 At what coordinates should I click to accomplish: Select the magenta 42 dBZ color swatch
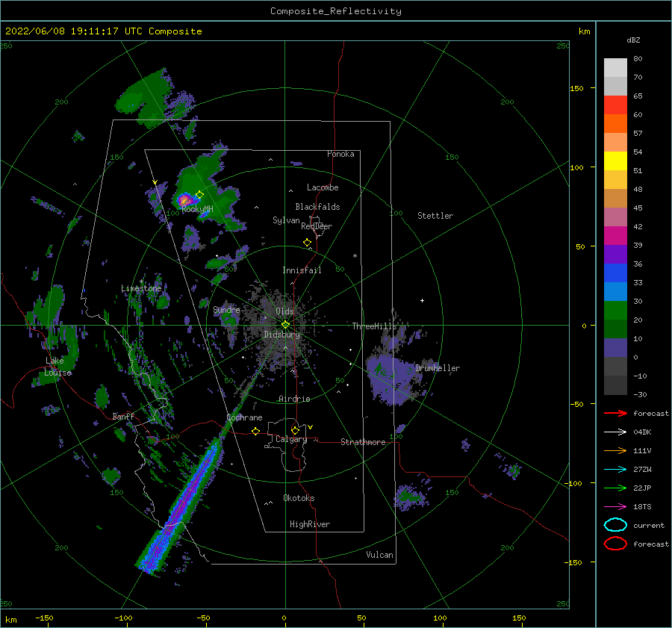615,235
